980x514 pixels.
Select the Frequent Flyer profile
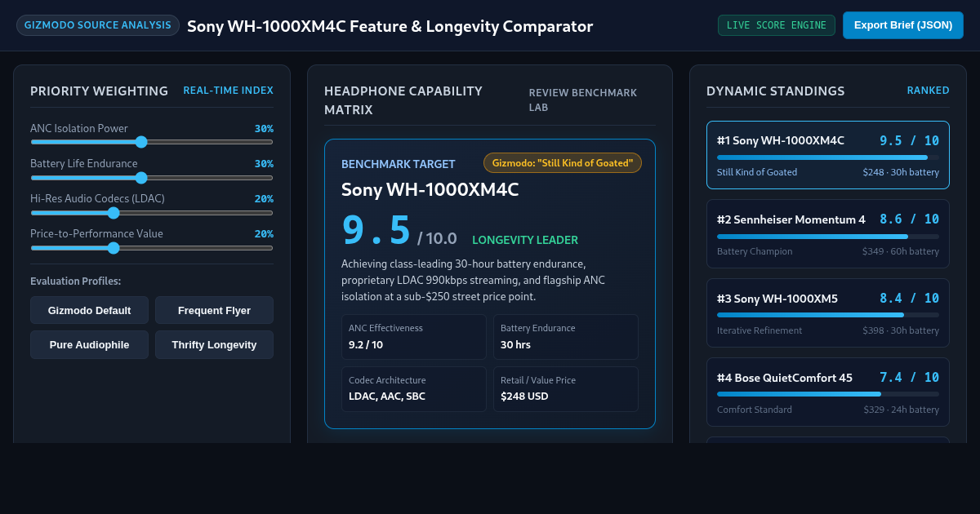coord(214,310)
